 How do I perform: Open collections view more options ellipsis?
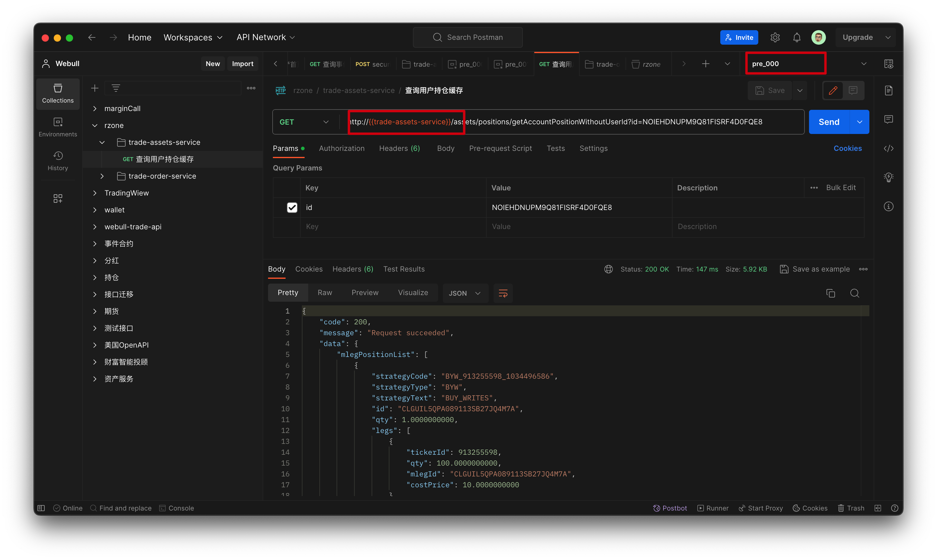pos(251,88)
